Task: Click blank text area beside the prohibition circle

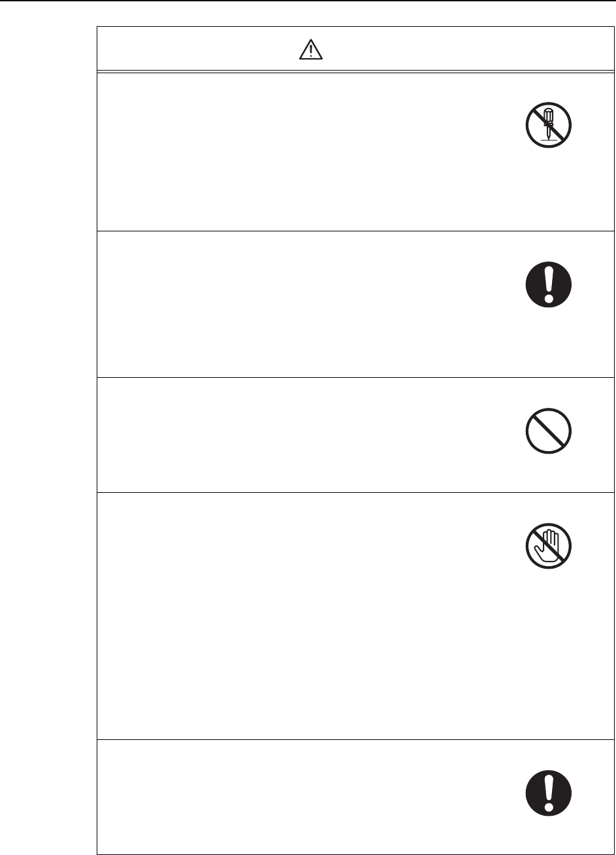Action: click(294, 435)
